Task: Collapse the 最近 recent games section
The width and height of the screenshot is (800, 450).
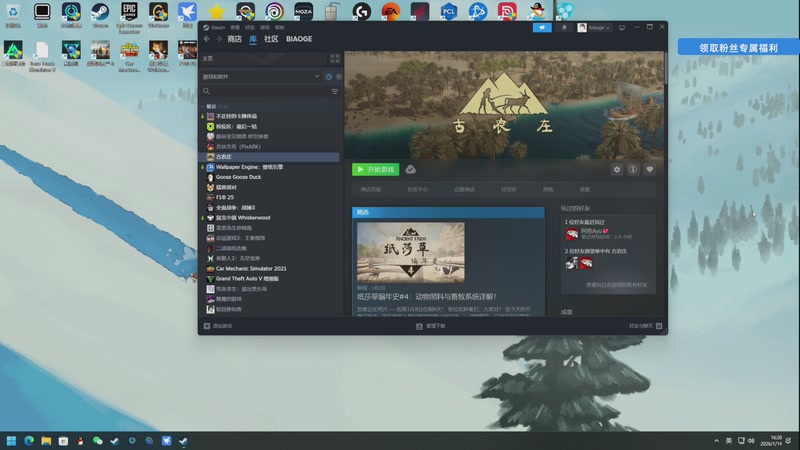Action: click(203, 107)
